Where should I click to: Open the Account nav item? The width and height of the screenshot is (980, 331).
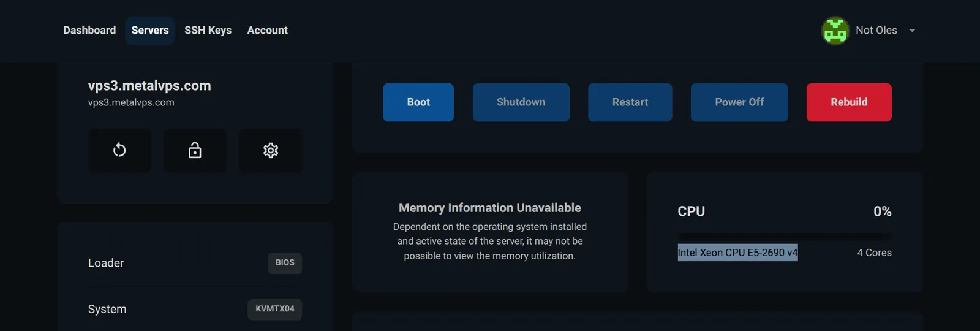click(267, 30)
